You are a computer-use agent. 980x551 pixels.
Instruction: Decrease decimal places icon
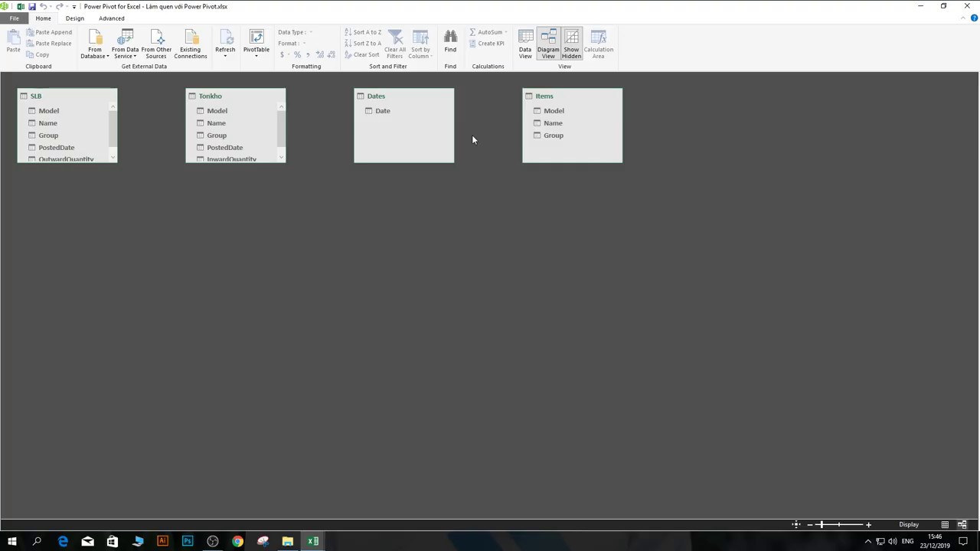pyautogui.click(x=331, y=55)
